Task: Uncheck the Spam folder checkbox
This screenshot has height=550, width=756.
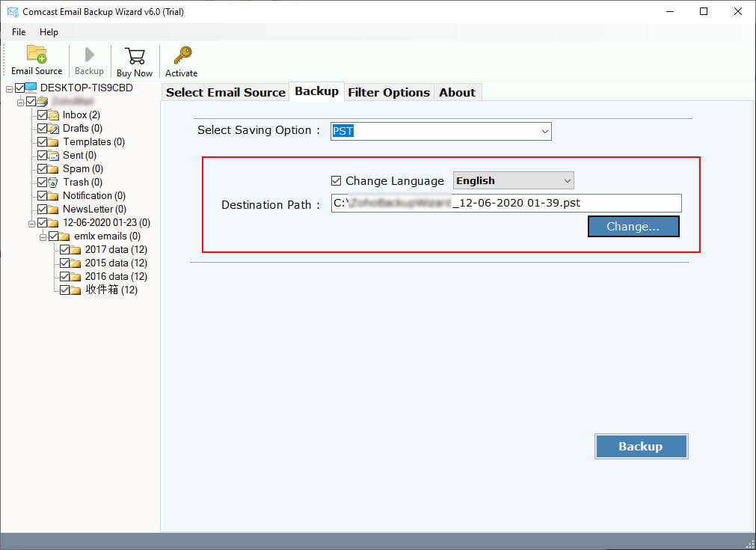Action: [x=43, y=169]
